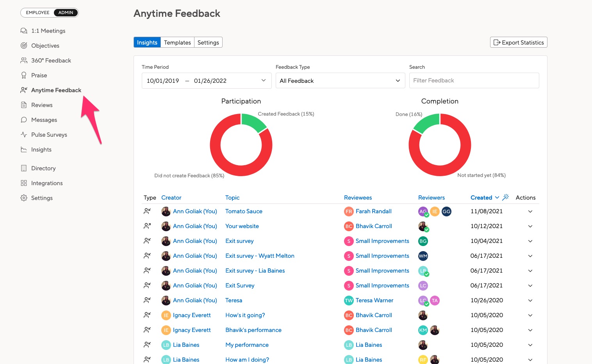Click the Insights chart icon in sidebar
The image size is (592, 364).
(24, 149)
